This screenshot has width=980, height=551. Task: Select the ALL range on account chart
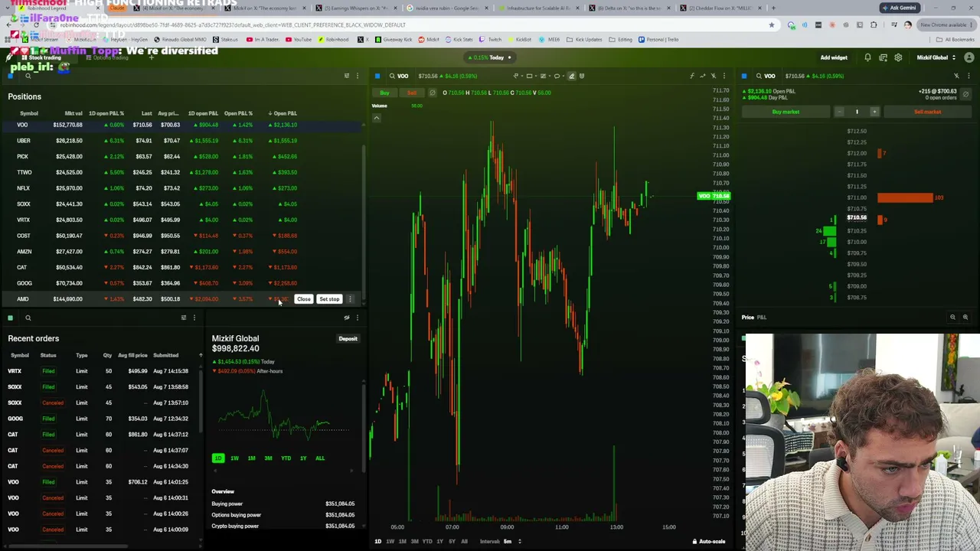tap(320, 458)
